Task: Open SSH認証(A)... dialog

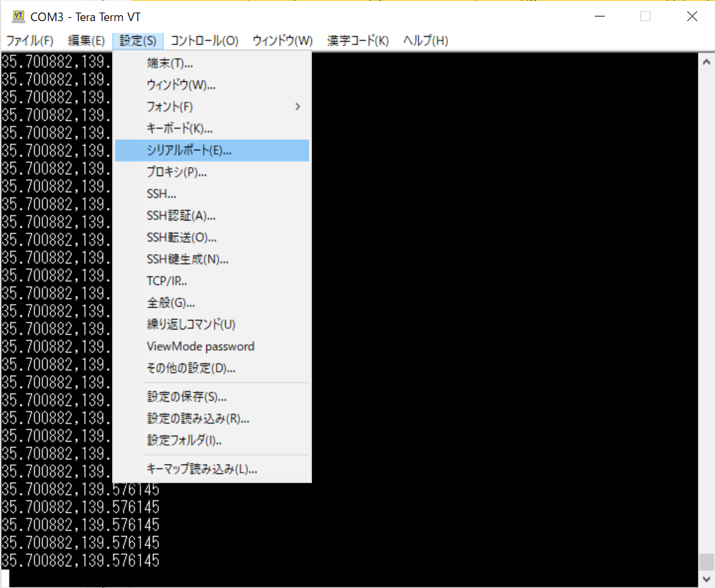Action: (x=181, y=216)
